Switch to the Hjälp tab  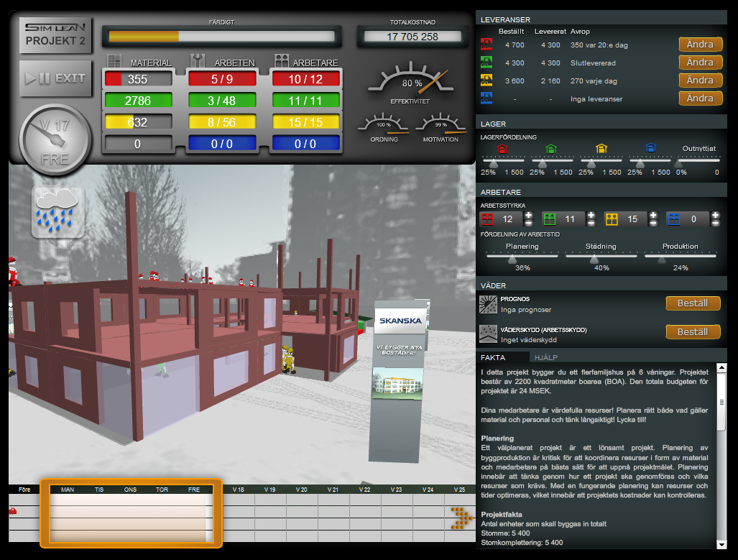point(546,357)
